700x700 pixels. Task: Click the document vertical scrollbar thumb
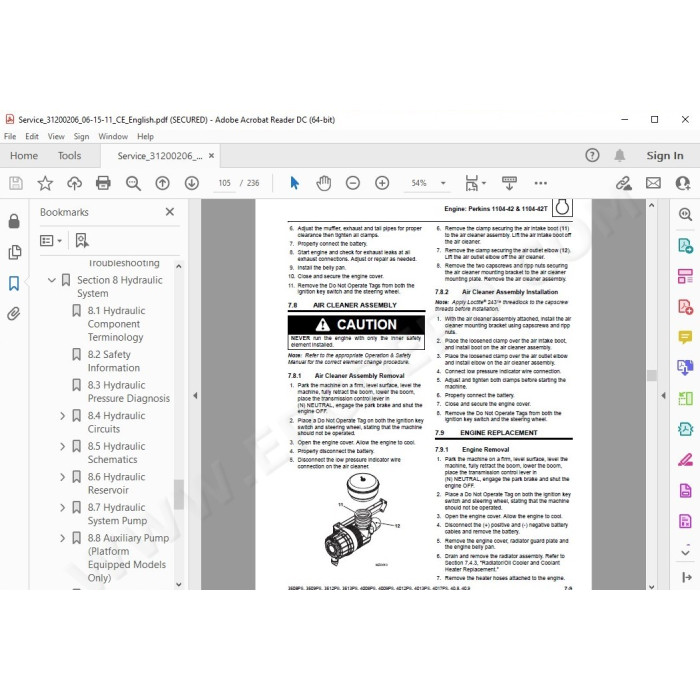(x=652, y=375)
